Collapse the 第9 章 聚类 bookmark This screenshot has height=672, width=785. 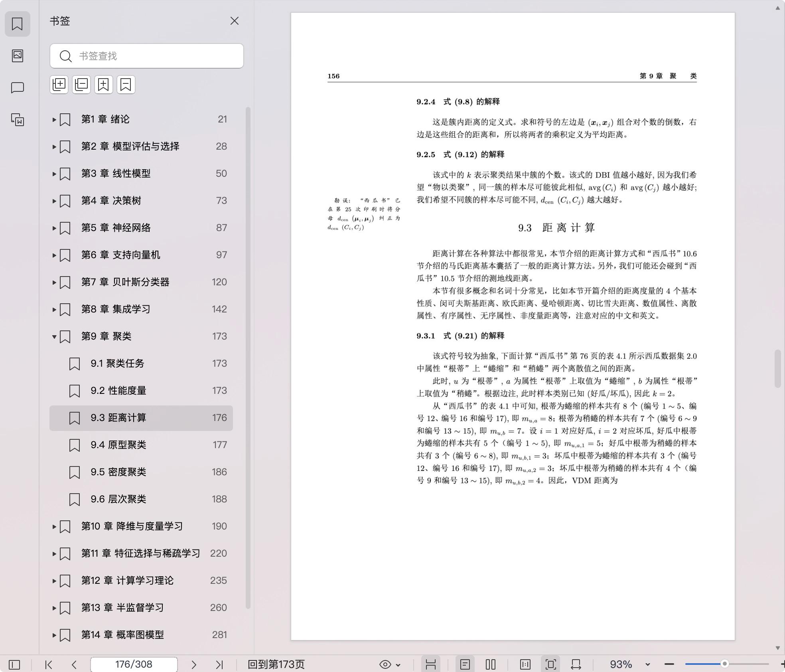(54, 336)
